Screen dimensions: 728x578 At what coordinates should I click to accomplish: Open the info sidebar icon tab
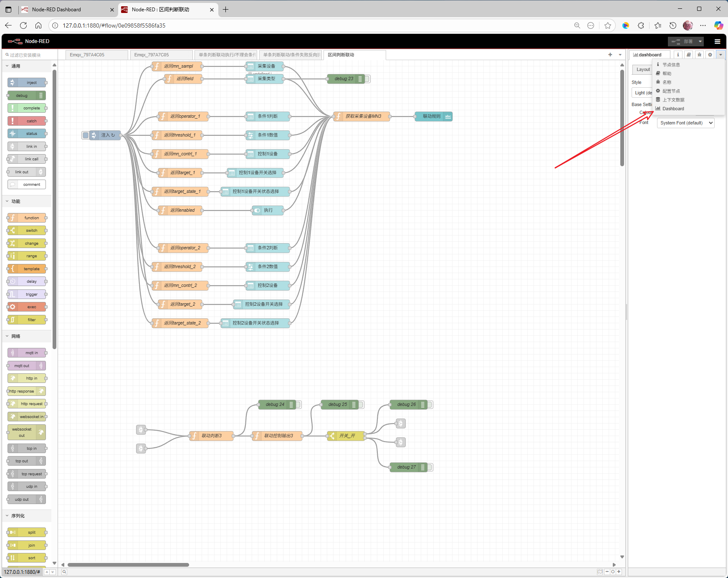678,55
